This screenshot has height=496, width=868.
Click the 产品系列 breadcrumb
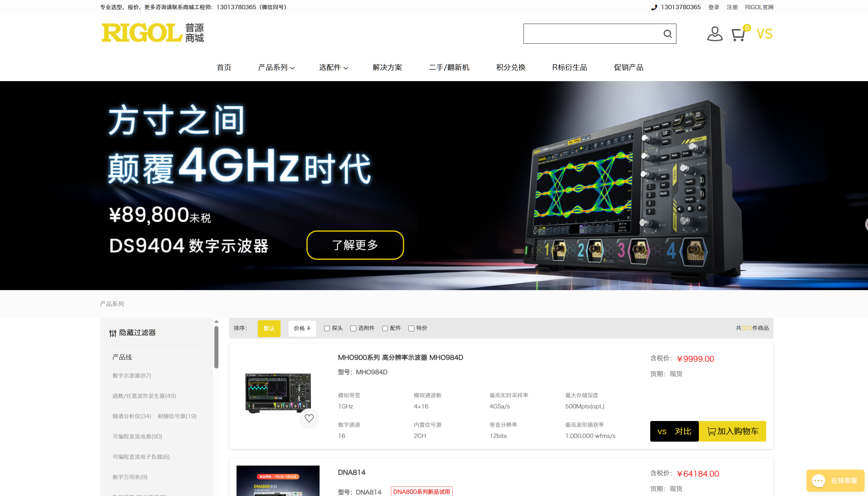[x=112, y=304]
